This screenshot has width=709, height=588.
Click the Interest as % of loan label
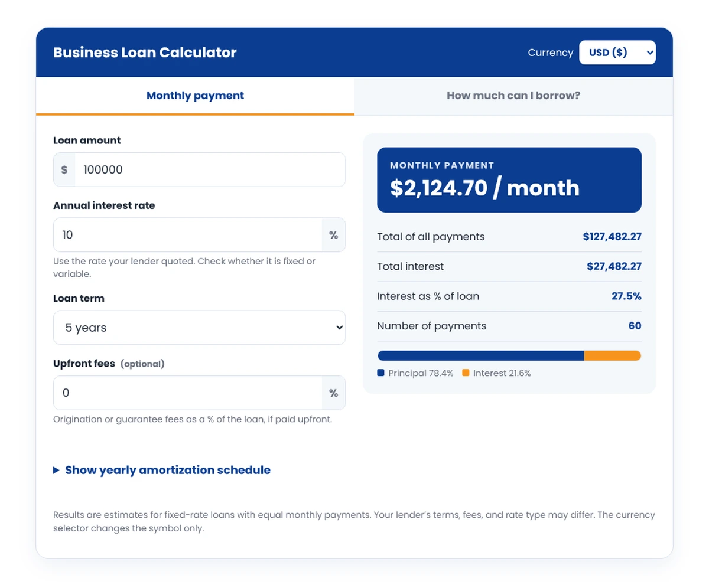click(428, 296)
